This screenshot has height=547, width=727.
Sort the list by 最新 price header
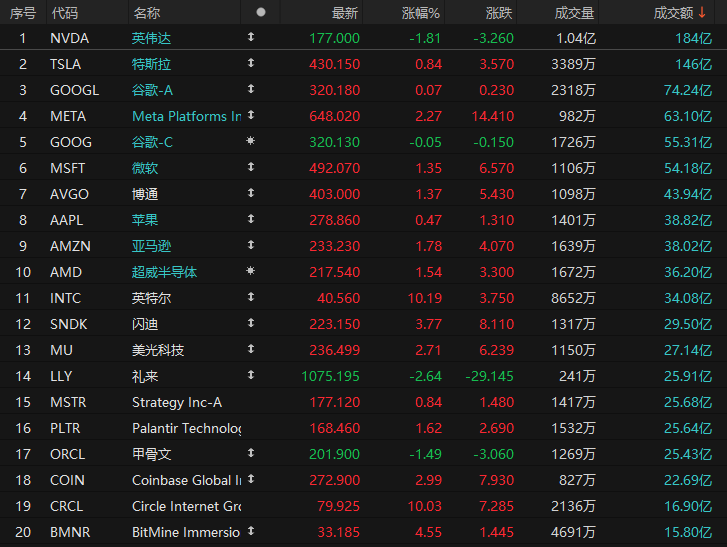coord(344,12)
